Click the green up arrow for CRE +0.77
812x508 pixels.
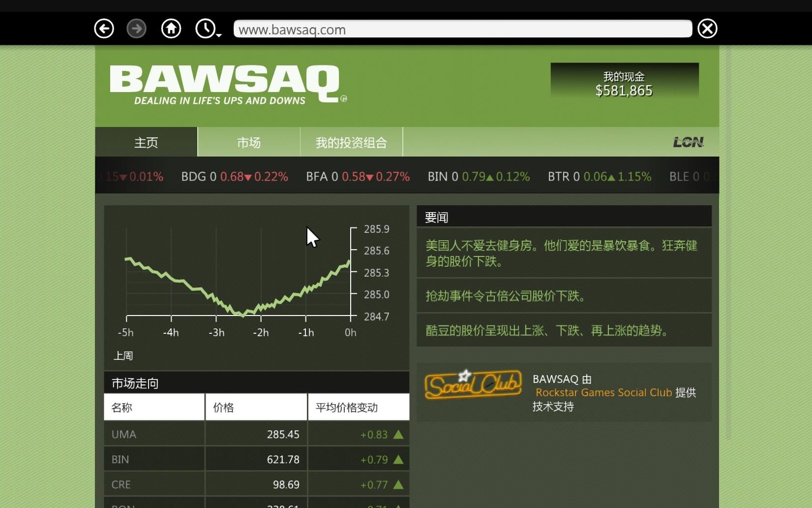tap(398, 484)
